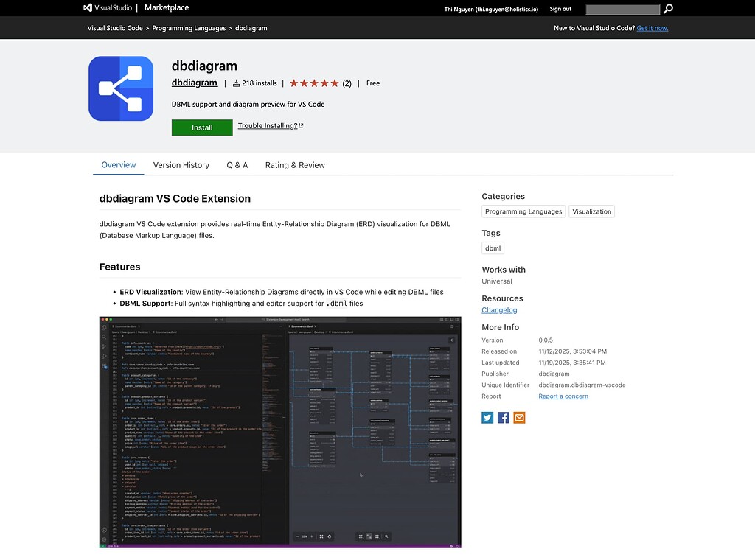This screenshot has width=755, height=560.
Task: Open the Q & A tab
Action: click(237, 165)
